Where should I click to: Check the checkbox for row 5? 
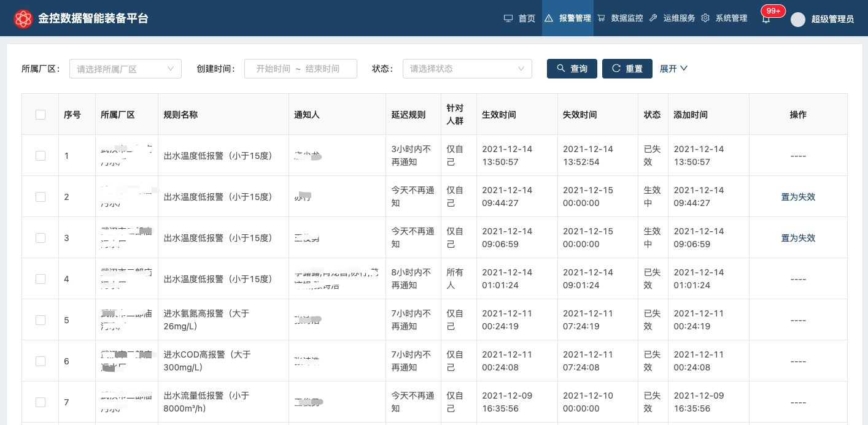[41, 320]
